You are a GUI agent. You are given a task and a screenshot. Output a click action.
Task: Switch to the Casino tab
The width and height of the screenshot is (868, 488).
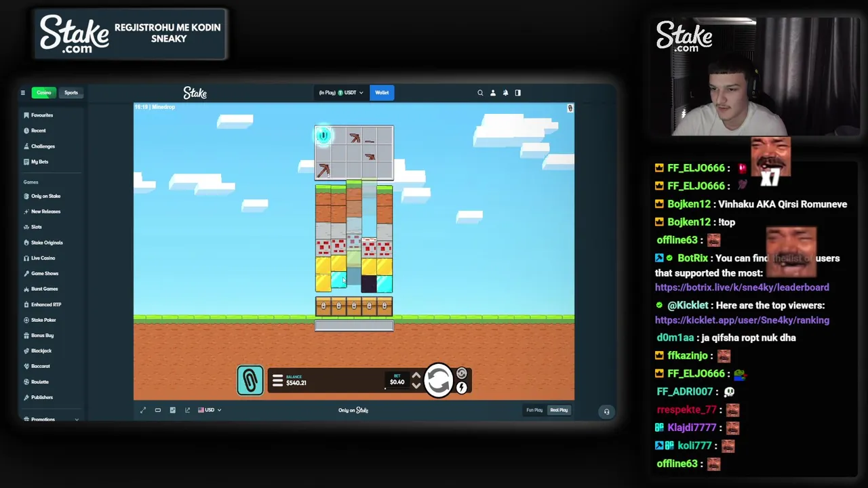coord(44,93)
